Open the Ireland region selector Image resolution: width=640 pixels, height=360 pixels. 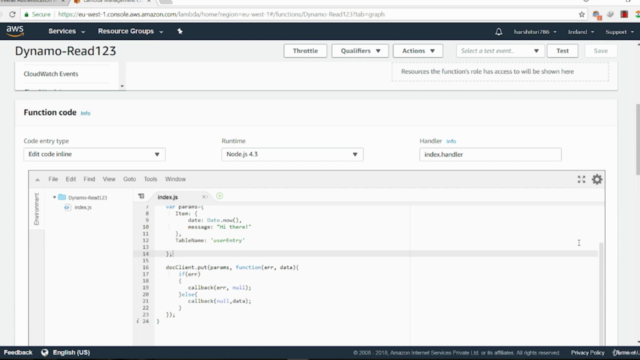(x=581, y=32)
